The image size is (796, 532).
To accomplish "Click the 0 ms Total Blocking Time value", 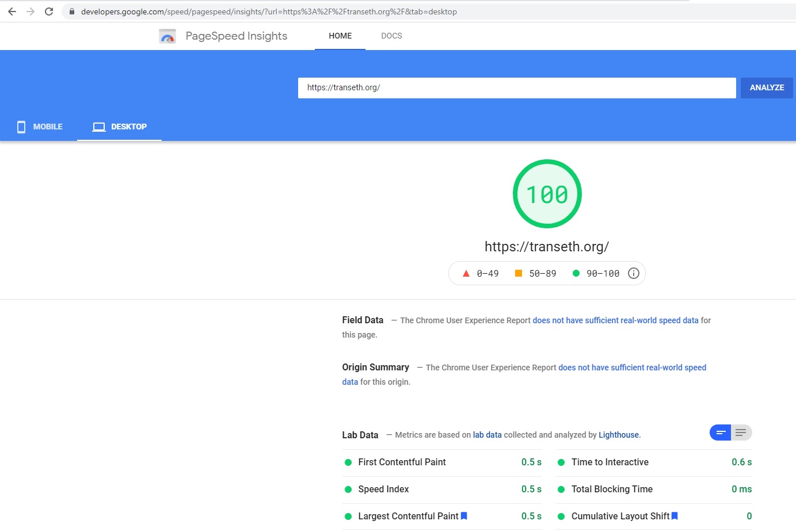I will tap(741, 489).
